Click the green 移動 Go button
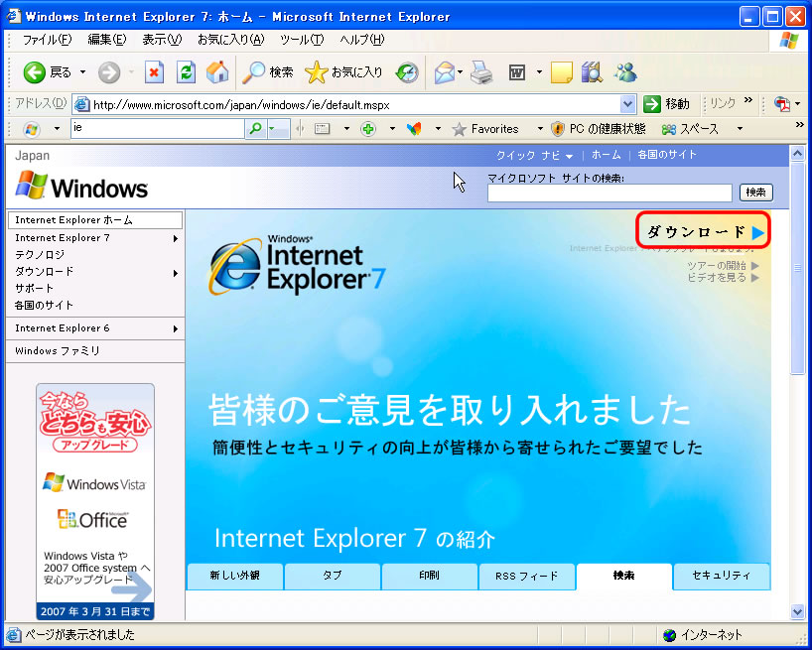 coord(667,104)
